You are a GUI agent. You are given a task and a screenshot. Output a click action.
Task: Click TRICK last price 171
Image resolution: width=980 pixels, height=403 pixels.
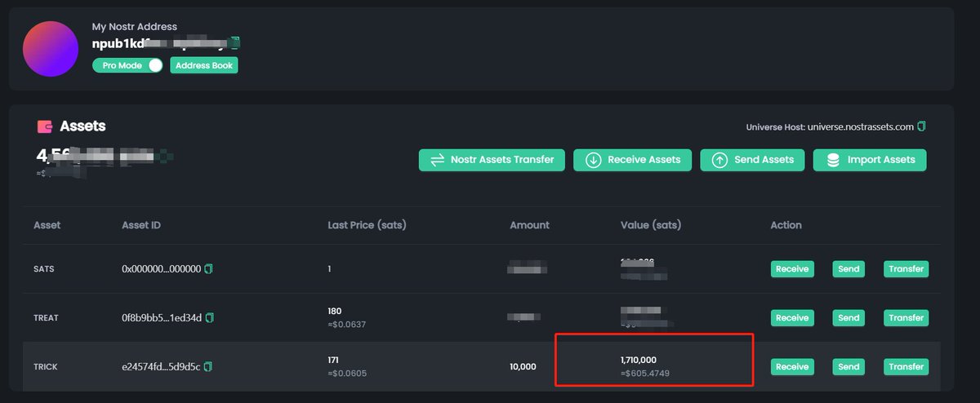333,360
